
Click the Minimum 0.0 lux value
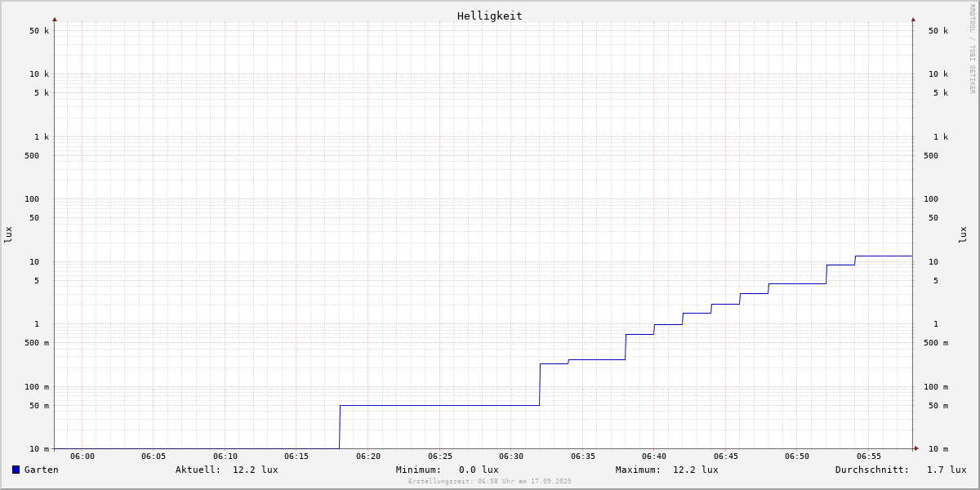(x=478, y=470)
